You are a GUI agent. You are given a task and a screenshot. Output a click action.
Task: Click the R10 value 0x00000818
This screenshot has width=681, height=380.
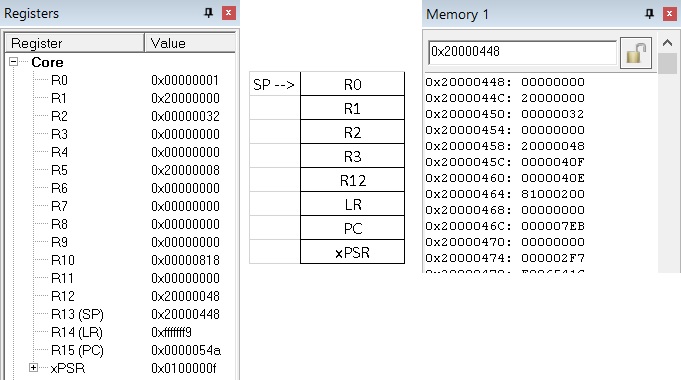tap(185, 260)
